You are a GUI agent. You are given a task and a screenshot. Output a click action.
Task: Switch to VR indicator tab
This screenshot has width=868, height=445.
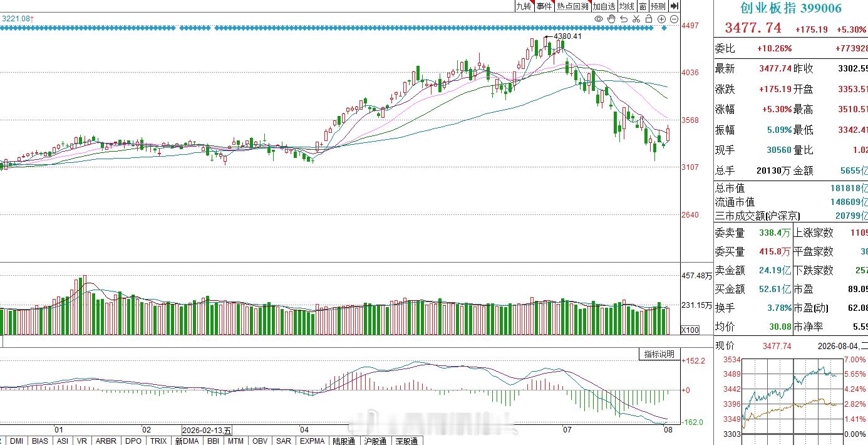[81, 441]
